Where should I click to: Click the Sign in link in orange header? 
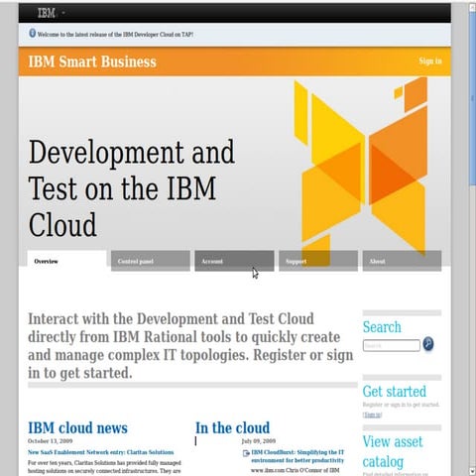(430, 61)
